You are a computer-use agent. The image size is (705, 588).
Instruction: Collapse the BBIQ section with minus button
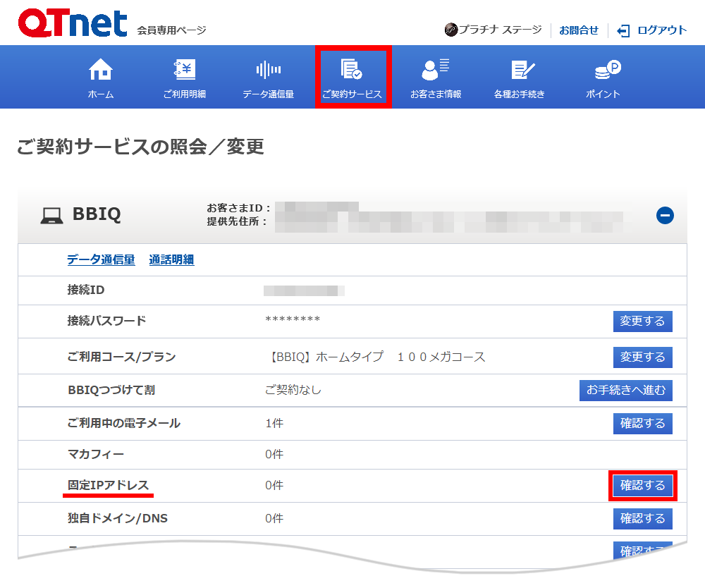(665, 215)
